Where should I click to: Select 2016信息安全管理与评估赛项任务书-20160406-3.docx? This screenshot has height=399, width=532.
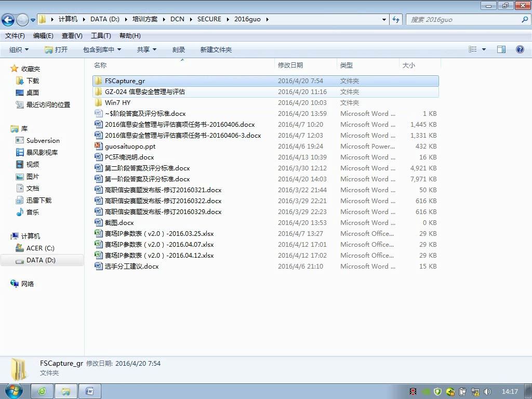tap(183, 136)
